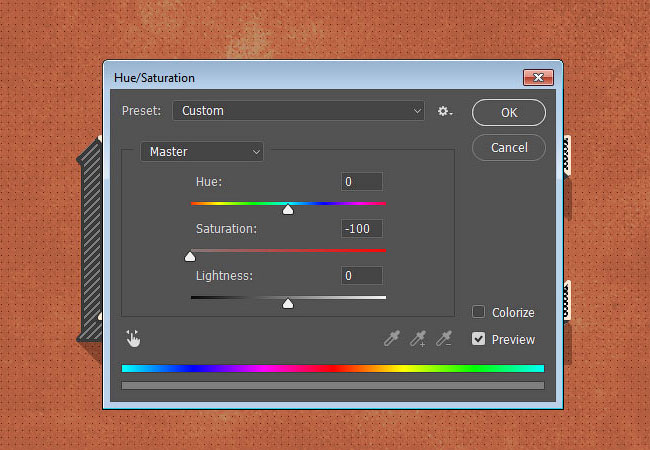This screenshot has width=650, height=450.
Task: Open the preset options gear menu
Action: (x=445, y=111)
